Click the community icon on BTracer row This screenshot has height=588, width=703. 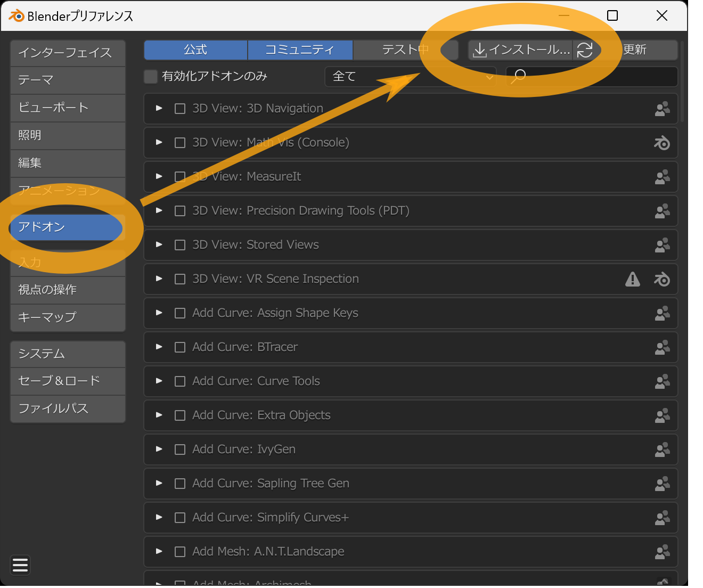coord(662,347)
